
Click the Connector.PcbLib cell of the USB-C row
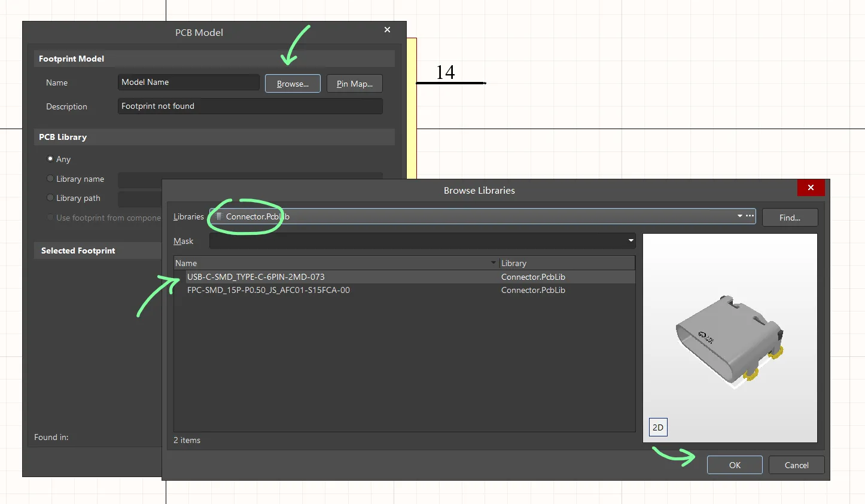tap(533, 277)
